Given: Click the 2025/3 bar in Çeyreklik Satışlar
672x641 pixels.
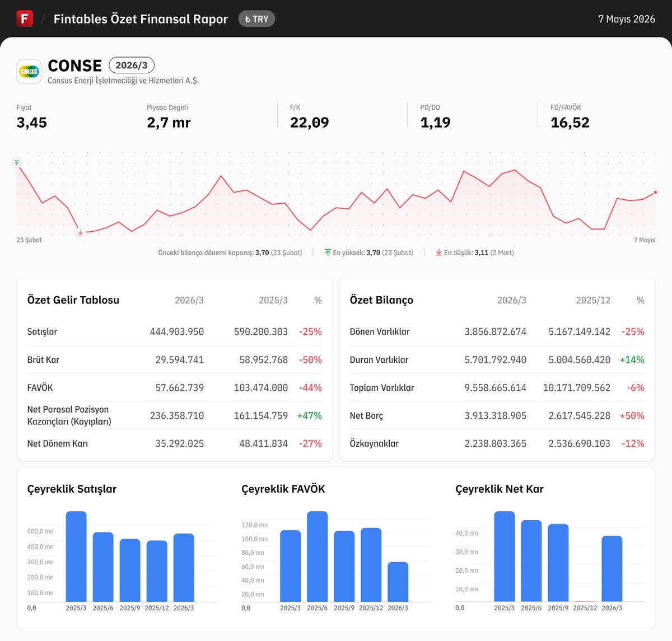Looking at the screenshot, I should click(76, 556).
